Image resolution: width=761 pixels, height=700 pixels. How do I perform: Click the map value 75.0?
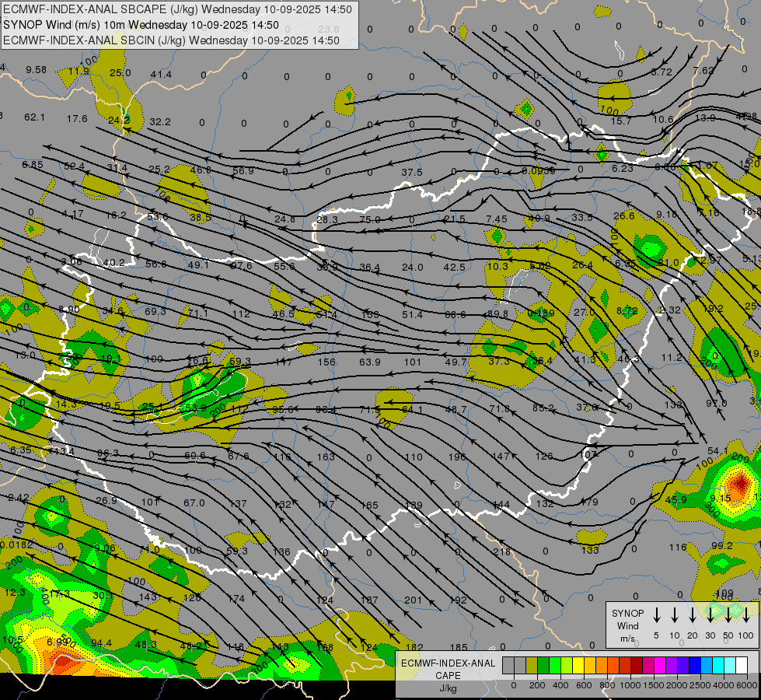(x=370, y=219)
